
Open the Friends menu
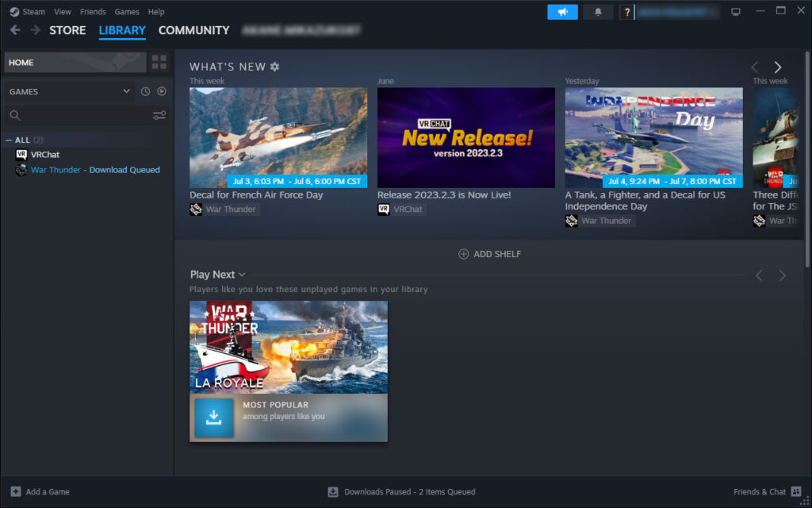pos(93,11)
